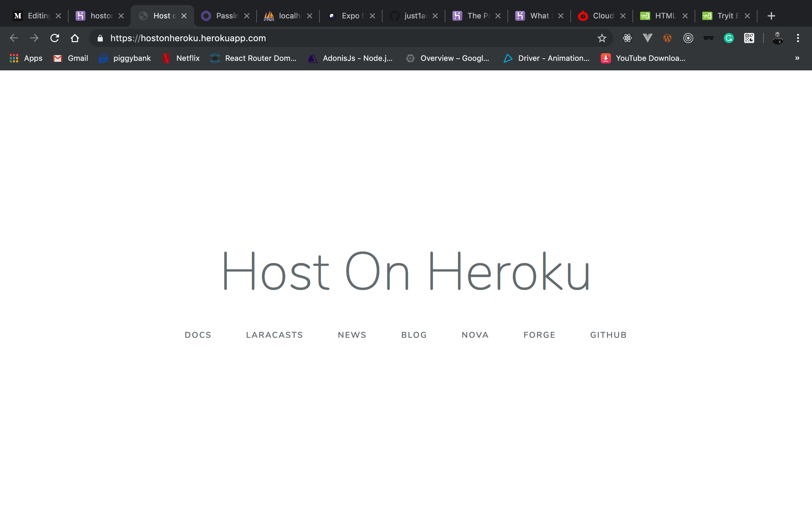This screenshot has width=812, height=507.
Task: Open the React Developer Tools extension
Action: 627,38
